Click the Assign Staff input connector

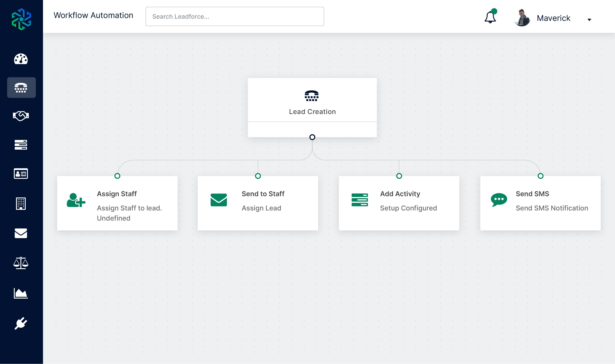click(x=117, y=176)
